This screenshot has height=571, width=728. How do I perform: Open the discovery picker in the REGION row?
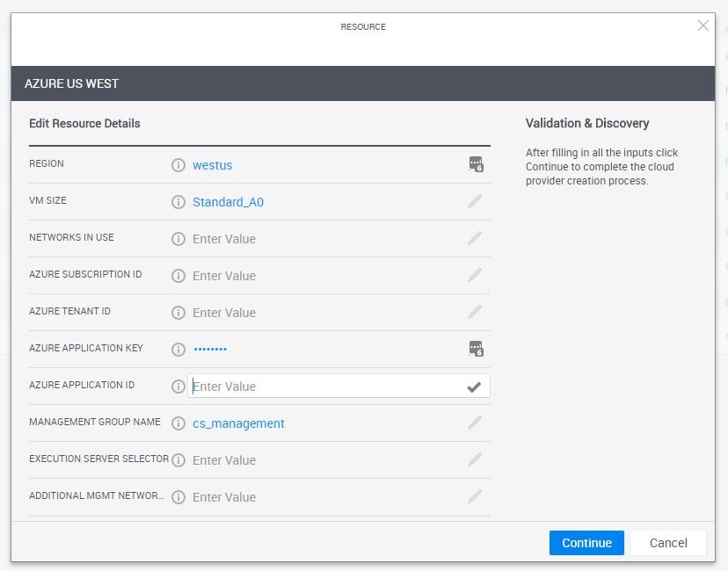476,164
